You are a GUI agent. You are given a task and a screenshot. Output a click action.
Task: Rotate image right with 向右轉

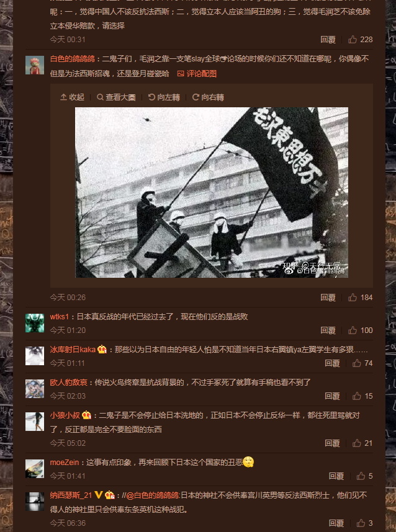point(208,97)
